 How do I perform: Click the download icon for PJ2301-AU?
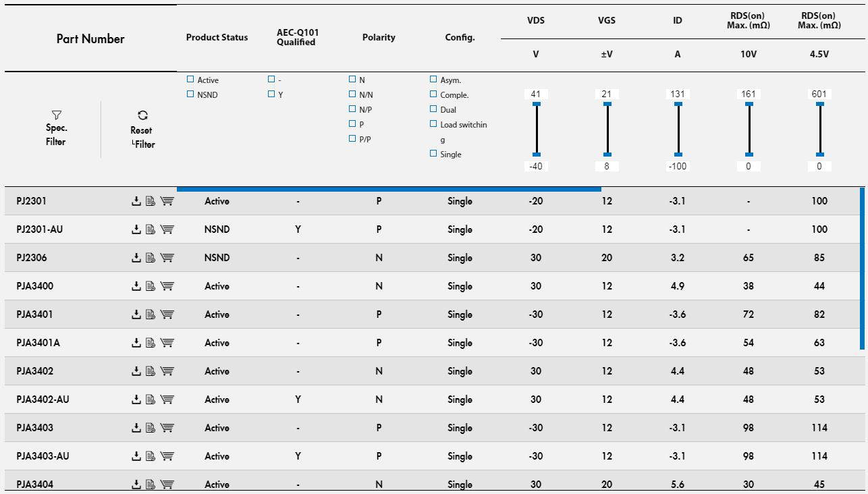pos(136,229)
